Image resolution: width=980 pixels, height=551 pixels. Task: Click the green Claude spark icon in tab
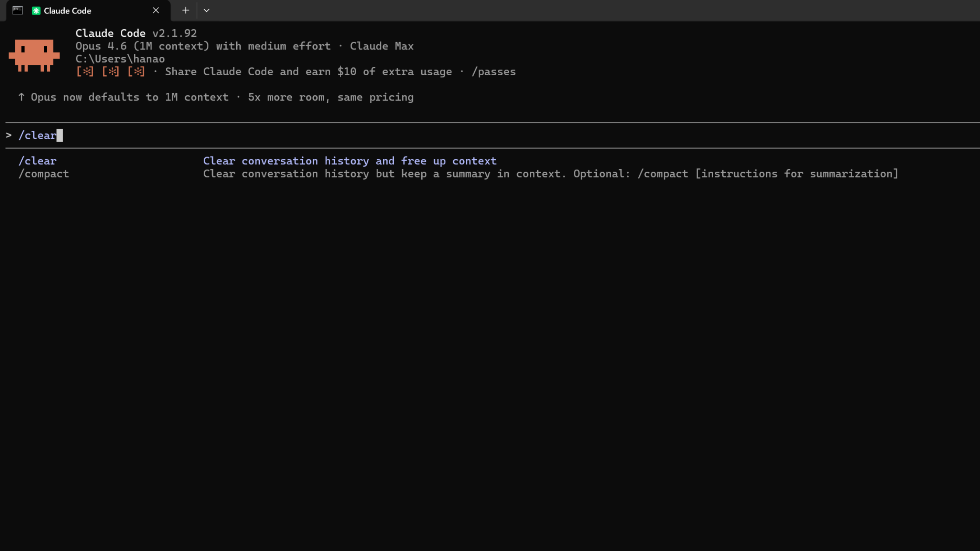coord(36,10)
